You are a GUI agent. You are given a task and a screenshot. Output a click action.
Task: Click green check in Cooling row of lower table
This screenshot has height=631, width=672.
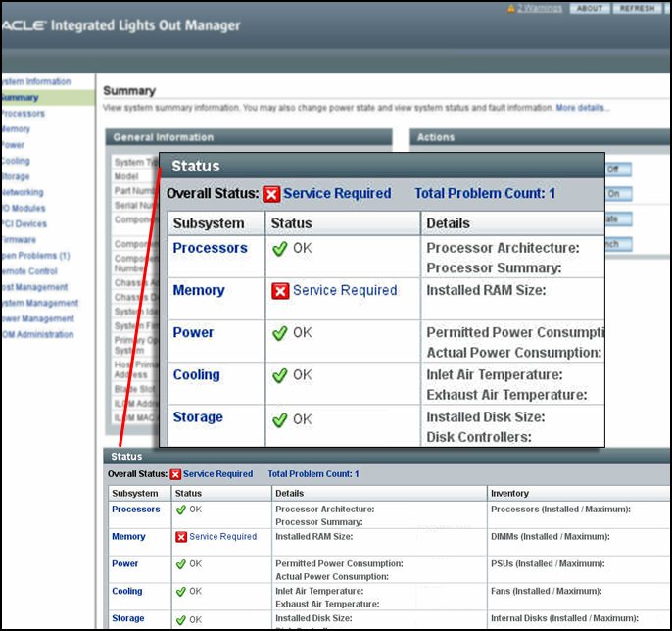click(181, 592)
